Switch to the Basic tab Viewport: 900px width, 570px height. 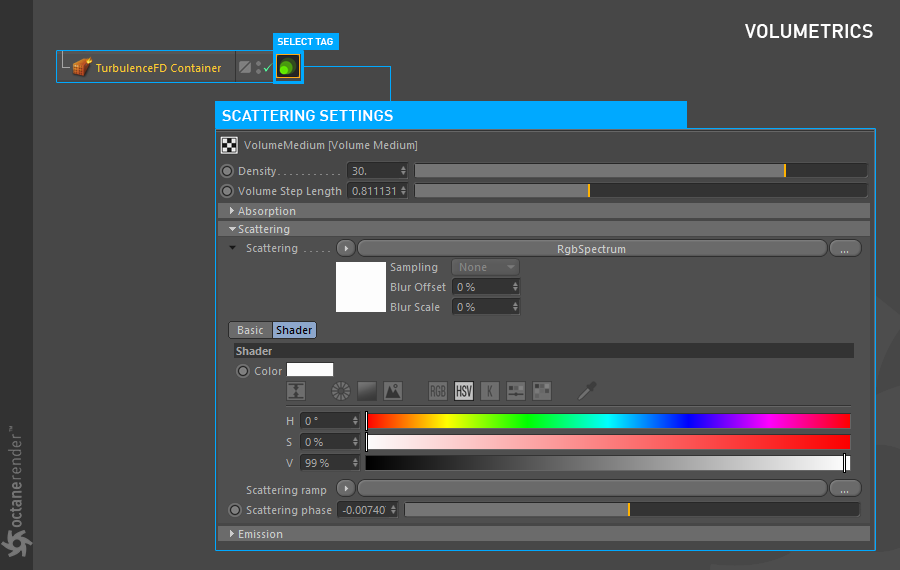(250, 330)
